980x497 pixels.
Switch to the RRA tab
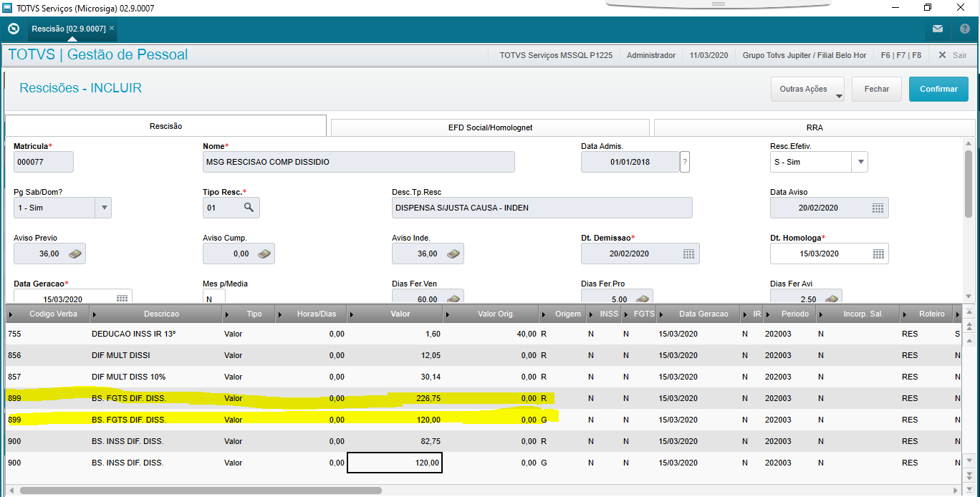(815, 127)
